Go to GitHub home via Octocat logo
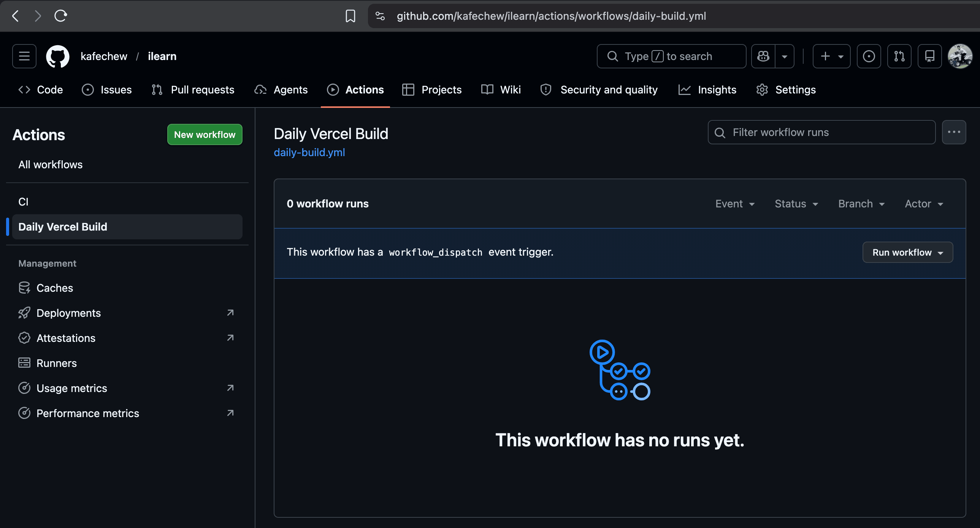The image size is (980, 528). click(x=57, y=56)
